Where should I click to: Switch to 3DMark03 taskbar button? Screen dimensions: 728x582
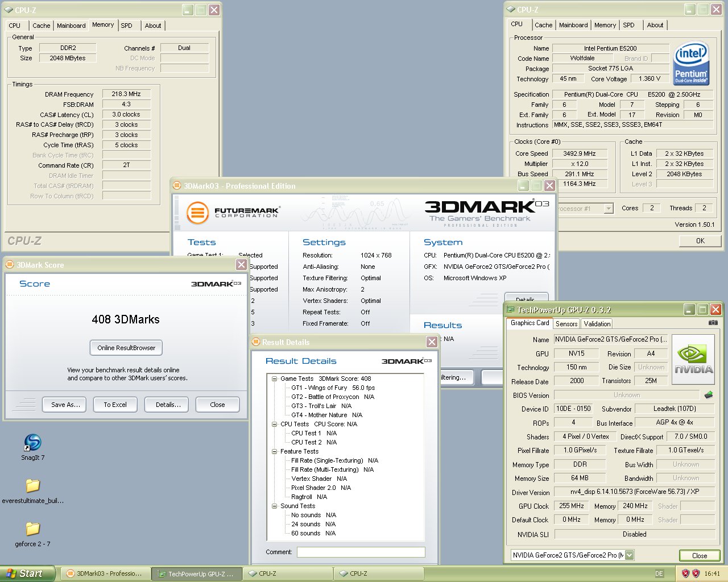105,573
